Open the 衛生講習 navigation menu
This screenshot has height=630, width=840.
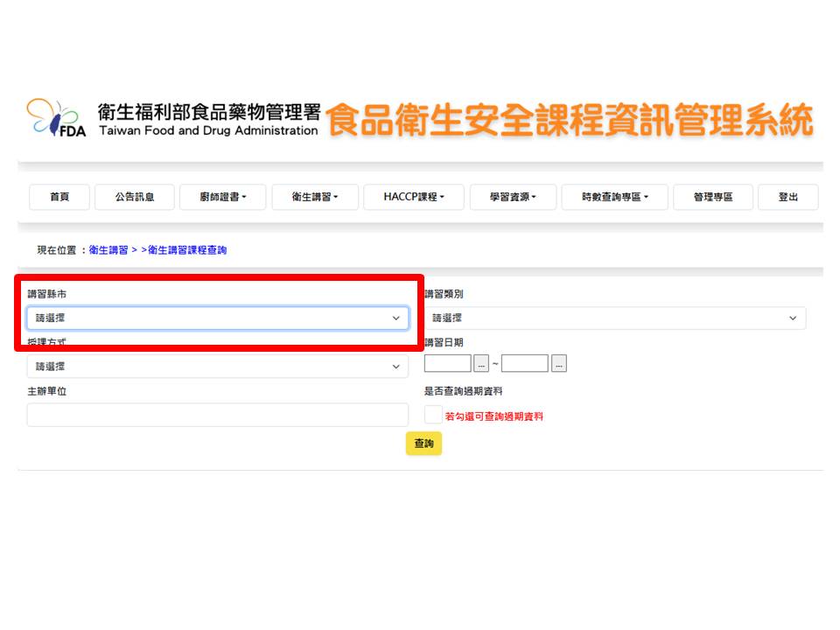315,198
